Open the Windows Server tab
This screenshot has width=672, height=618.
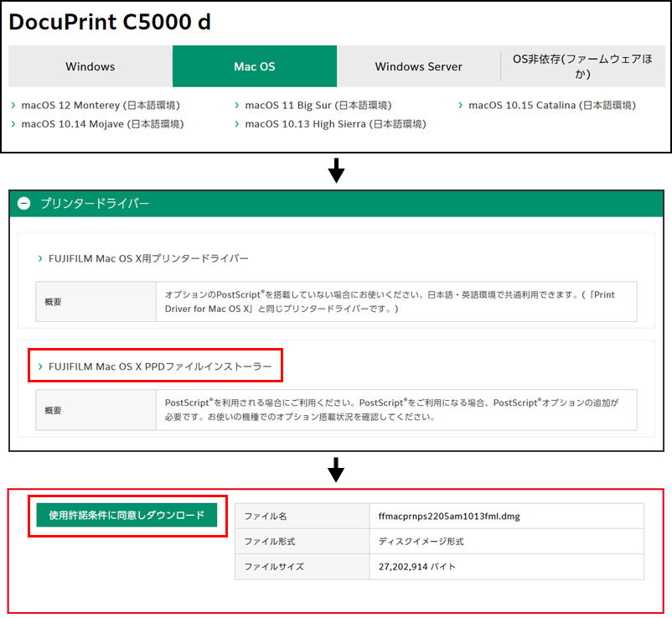click(418, 66)
